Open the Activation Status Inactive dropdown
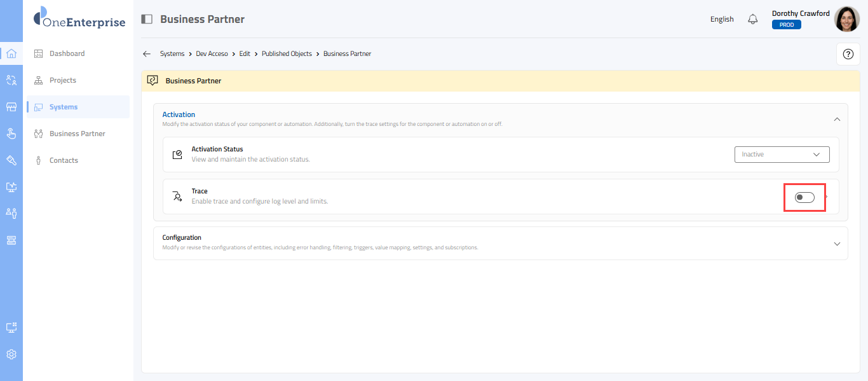The width and height of the screenshot is (868, 381). coord(782,155)
